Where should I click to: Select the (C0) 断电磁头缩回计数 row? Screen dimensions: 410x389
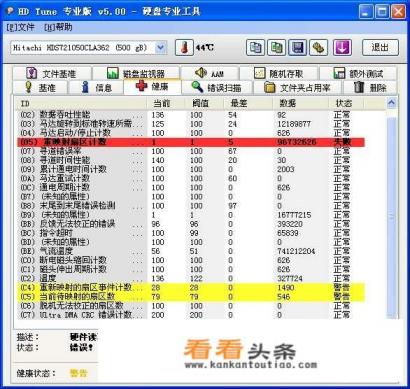click(191, 260)
